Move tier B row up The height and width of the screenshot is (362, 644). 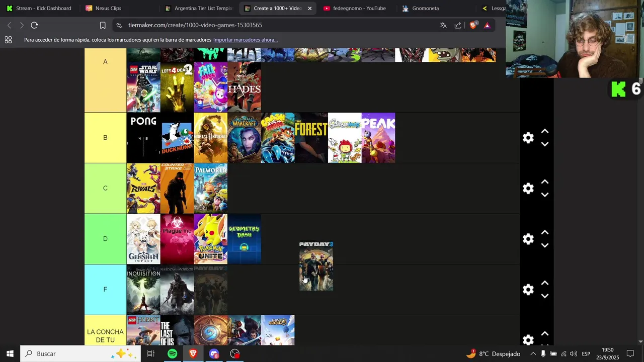544,131
